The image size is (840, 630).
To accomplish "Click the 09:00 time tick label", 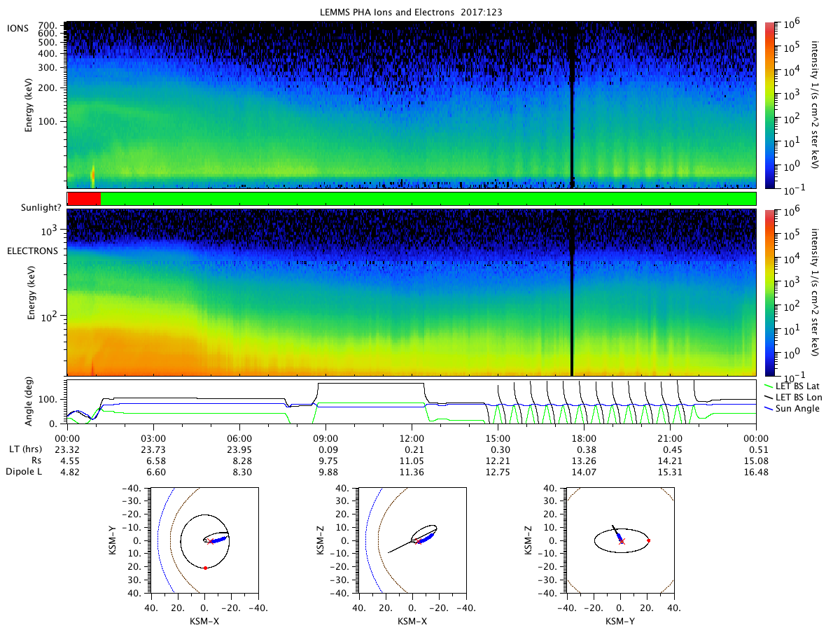I will click(325, 437).
